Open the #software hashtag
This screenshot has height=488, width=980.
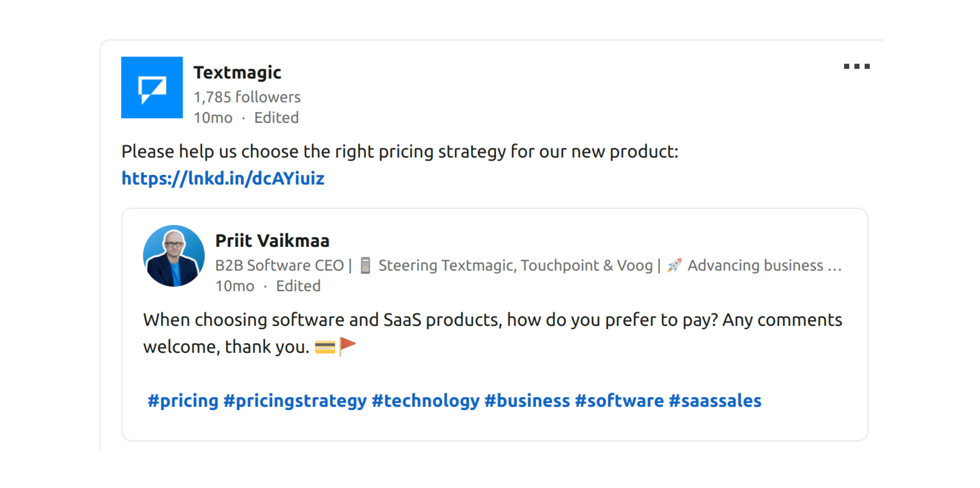point(619,400)
